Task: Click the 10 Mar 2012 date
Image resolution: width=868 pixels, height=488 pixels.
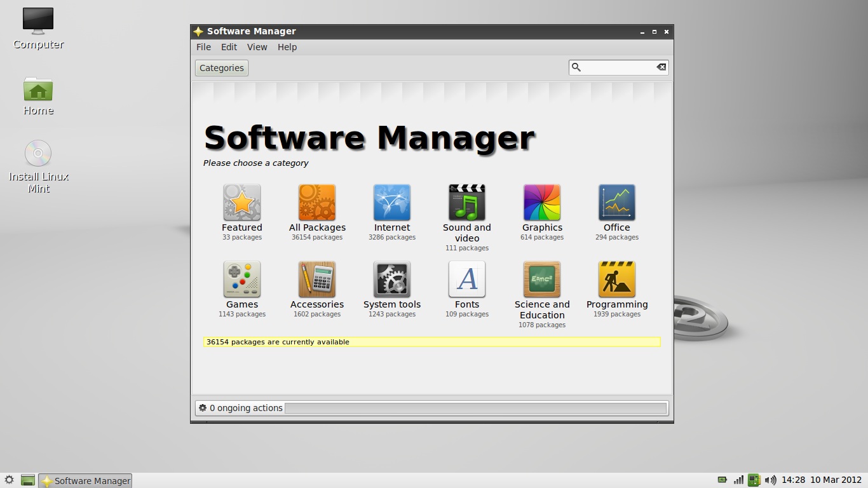Action: point(836,480)
